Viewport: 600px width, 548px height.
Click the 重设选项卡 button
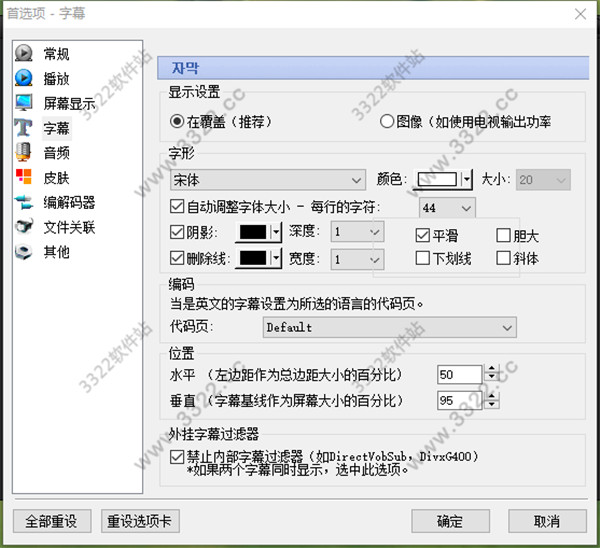pyautogui.click(x=140, y=521)
